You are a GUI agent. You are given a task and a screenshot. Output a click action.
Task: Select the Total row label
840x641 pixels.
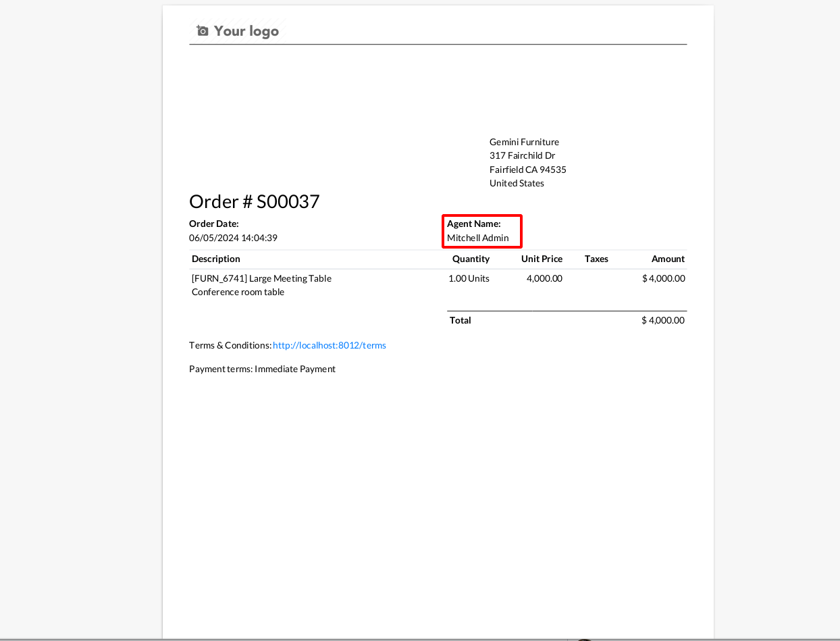coord(461,320)
